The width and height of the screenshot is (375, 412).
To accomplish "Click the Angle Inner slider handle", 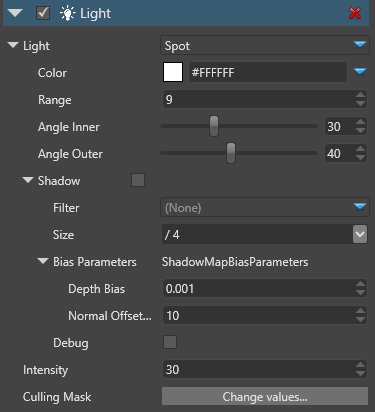I will coord(214,126).
